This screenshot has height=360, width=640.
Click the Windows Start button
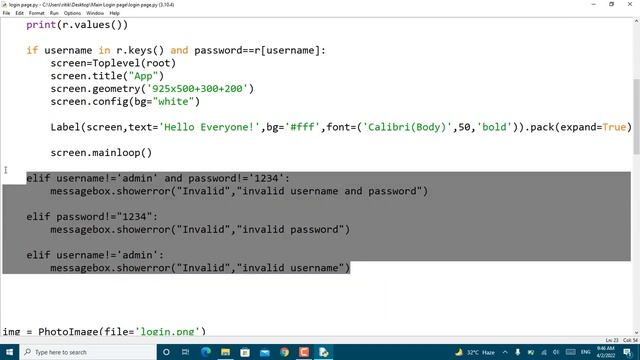click(x=9, y=352)
